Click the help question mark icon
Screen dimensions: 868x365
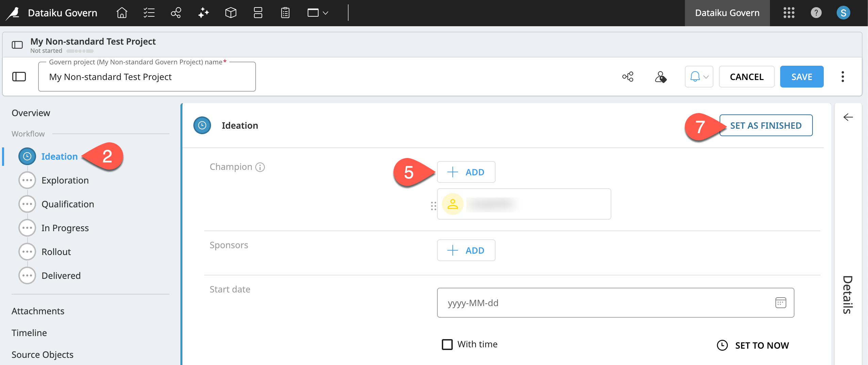click(x=816, y=13)
